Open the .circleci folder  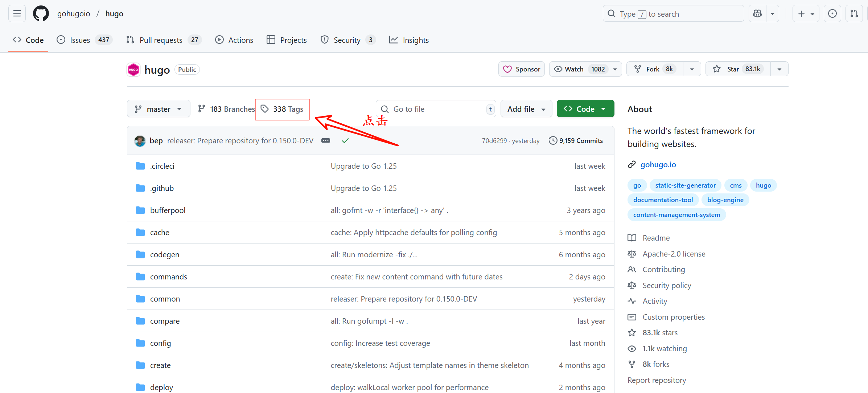coord(162,166)
